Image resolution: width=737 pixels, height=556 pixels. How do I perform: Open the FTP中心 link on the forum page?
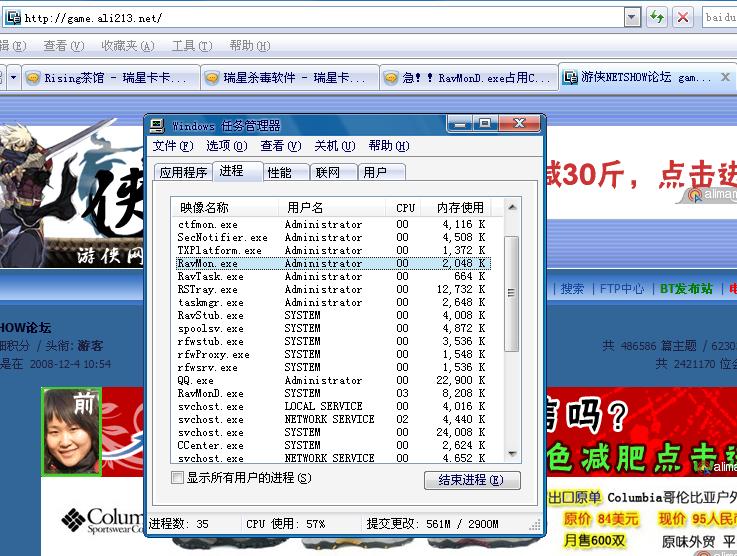(621, 289)
